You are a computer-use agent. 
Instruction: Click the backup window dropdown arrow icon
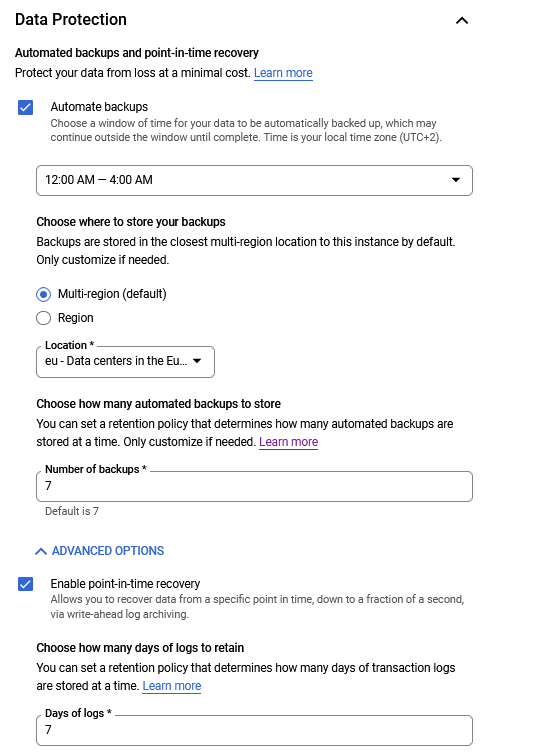[x=455, y=180]
